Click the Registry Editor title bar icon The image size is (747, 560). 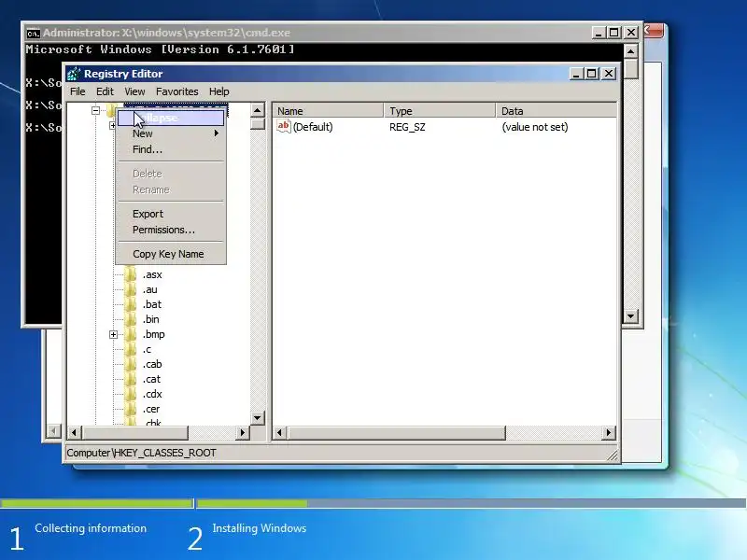pos(75,74)
